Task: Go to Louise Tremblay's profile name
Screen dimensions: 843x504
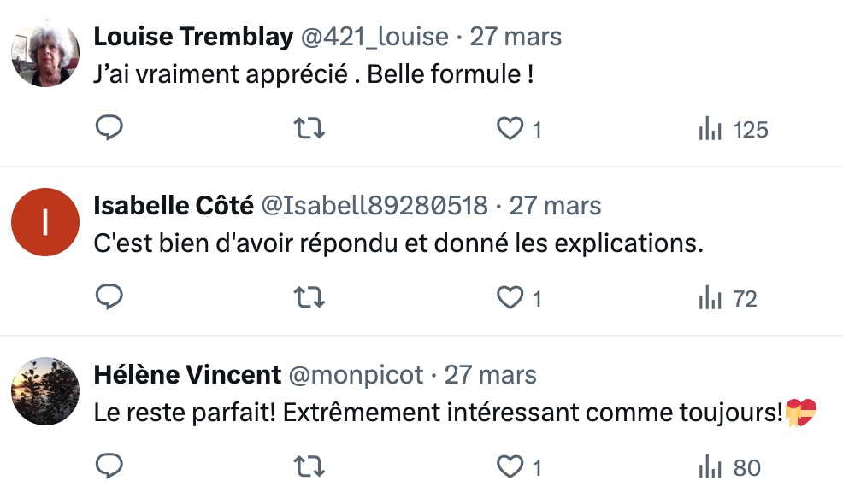Action: click(193, 37)
